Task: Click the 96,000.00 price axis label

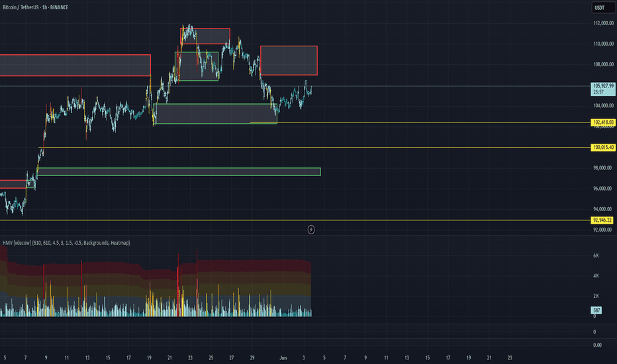Action: (x=602, y=189)
